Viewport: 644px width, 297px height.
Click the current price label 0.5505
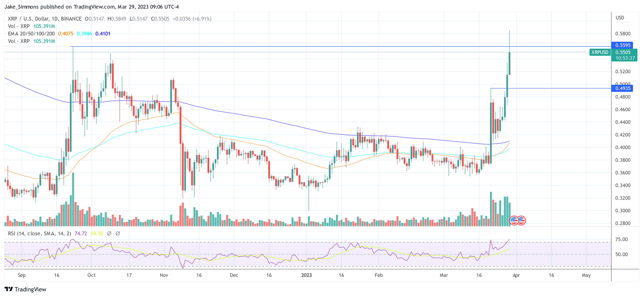pyautogui.click(x=623, y=52)
